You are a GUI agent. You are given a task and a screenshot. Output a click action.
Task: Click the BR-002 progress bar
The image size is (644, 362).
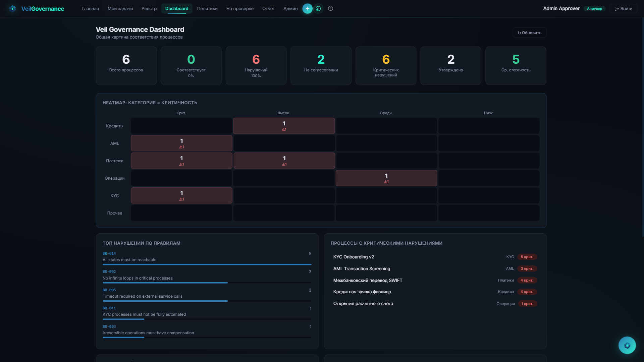pos(207,283)
